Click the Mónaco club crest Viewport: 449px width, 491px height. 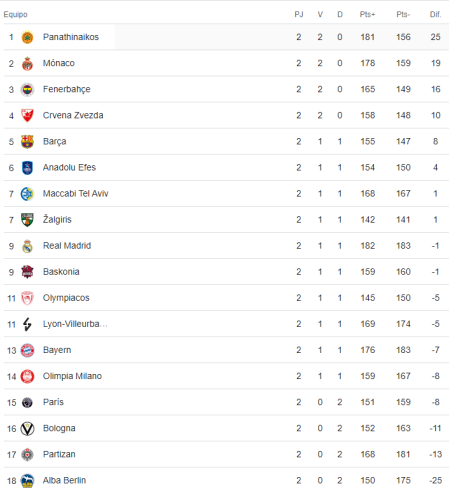(x=27, y=63)
